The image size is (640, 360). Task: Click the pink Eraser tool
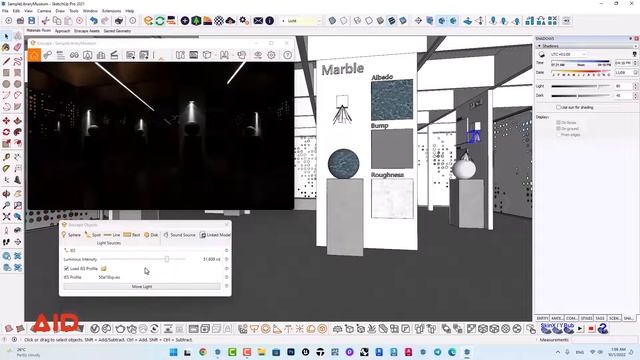[x=17, y=48]
